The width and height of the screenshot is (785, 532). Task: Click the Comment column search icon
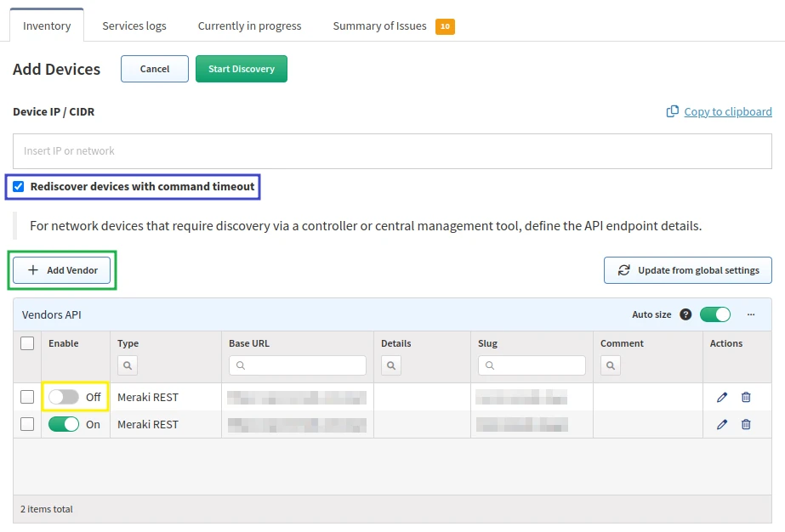(611, 365)
